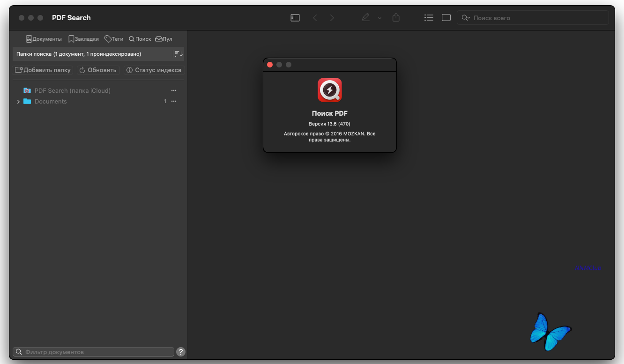Click the Обновить button
The image size is (624, 364).
98,70
